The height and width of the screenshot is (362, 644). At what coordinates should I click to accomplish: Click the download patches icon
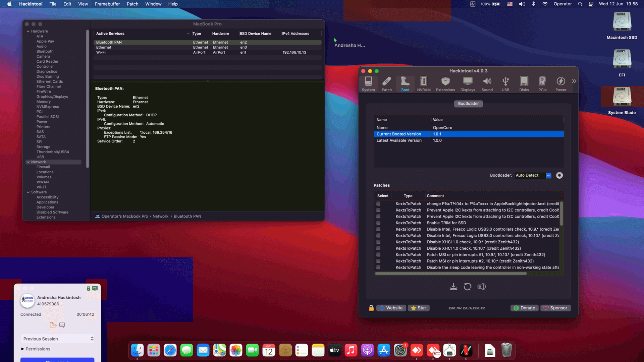point(453,287)
